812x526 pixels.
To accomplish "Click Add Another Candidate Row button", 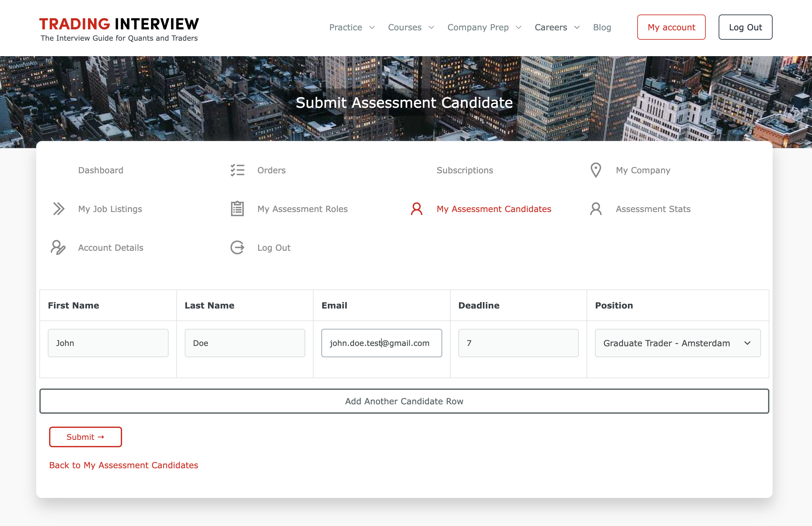I will pos(404,401).
